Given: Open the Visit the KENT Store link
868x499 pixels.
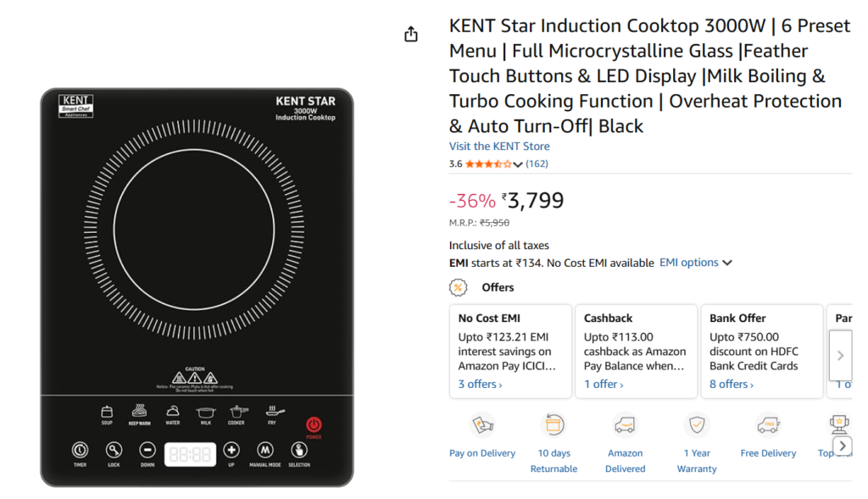Looking at the screenshot, I should 499,147.
